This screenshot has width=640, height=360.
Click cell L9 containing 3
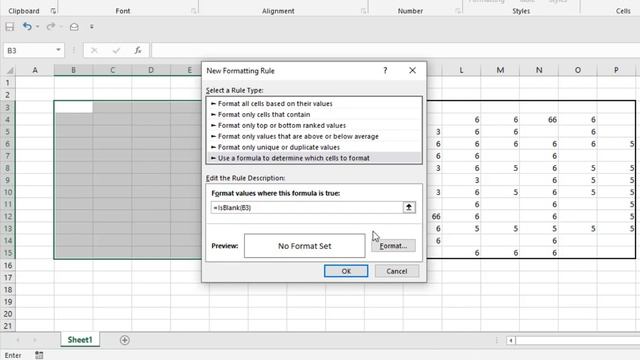[461, 180]
